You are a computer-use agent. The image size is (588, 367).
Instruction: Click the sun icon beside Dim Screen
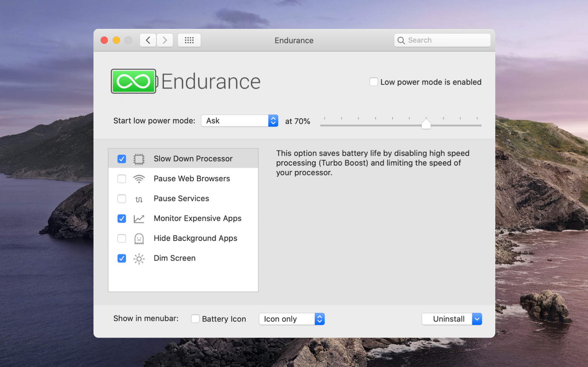point(139,259)
